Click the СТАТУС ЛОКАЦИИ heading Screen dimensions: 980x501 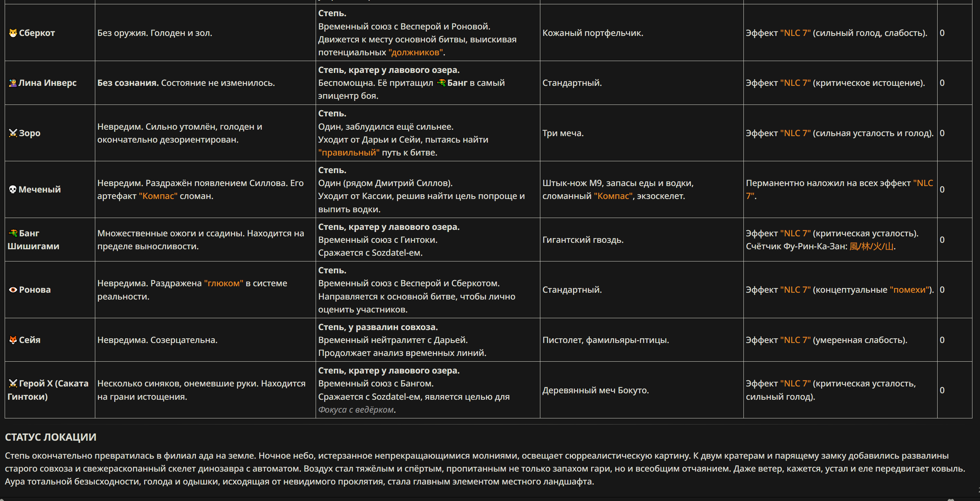point(51,437)
